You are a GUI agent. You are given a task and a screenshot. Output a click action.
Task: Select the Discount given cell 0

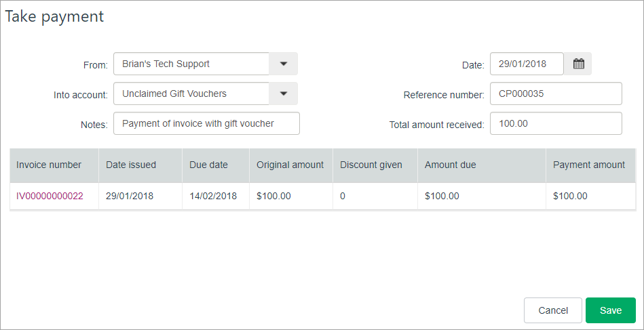[375, 197]
